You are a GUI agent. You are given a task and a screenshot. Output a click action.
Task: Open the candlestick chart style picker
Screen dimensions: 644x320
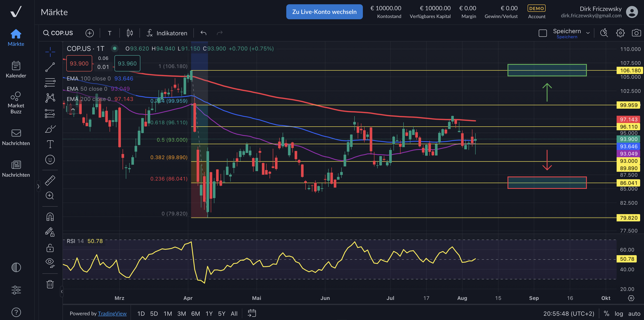[x=129, y=33]
